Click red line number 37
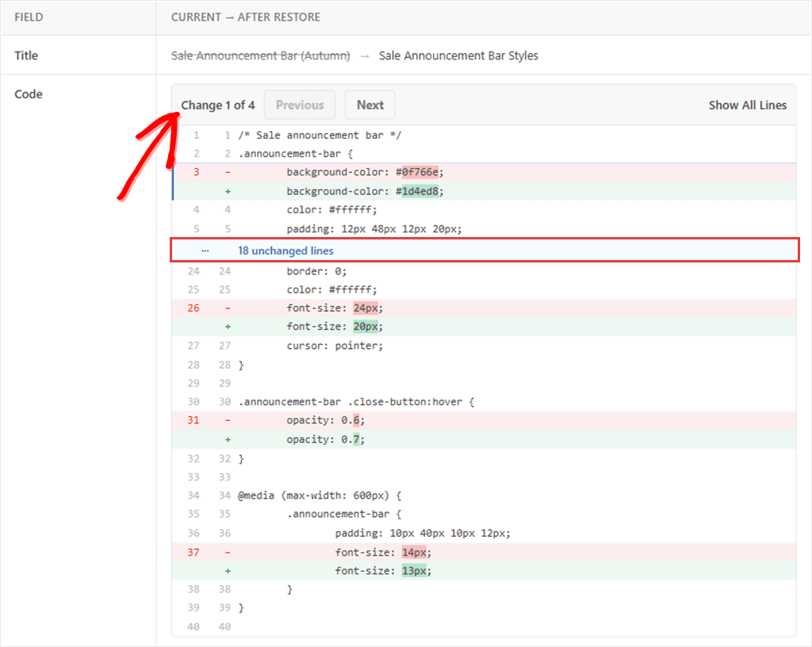 (x=193, y=553)
